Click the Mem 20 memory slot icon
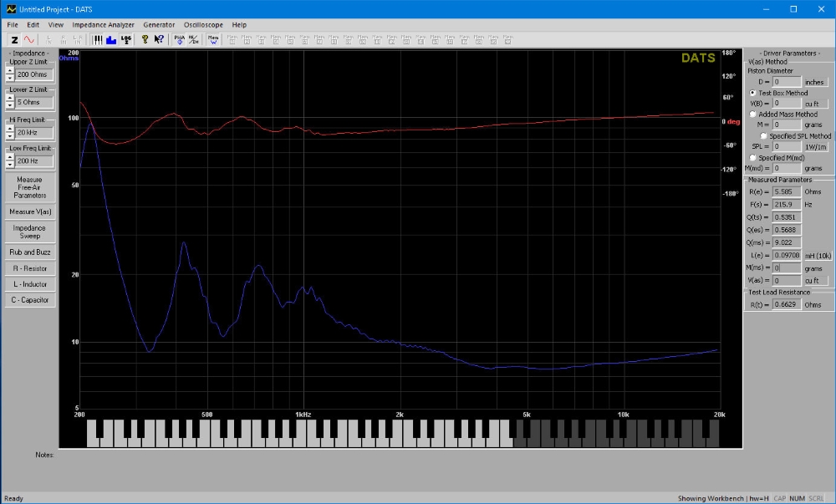Image resolution: width=836 pixels, height=504 pixels. coord(507,39)
